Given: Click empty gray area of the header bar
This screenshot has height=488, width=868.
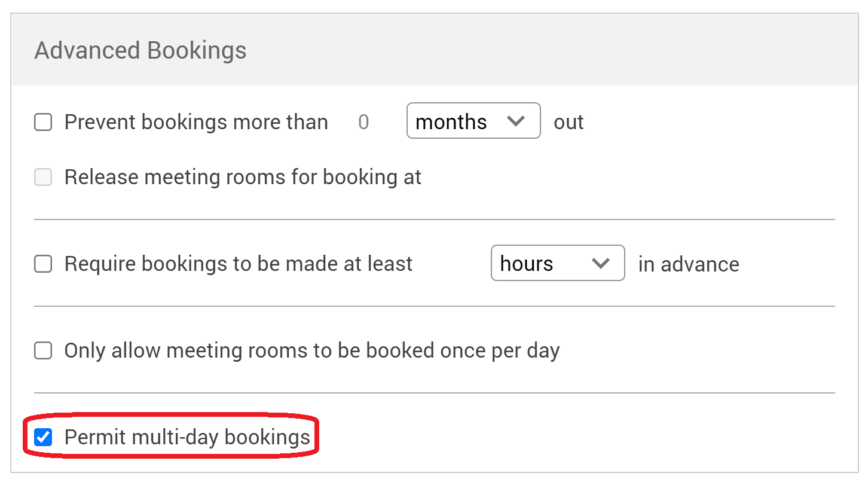Looking at the screenshot, I should 538,50.
